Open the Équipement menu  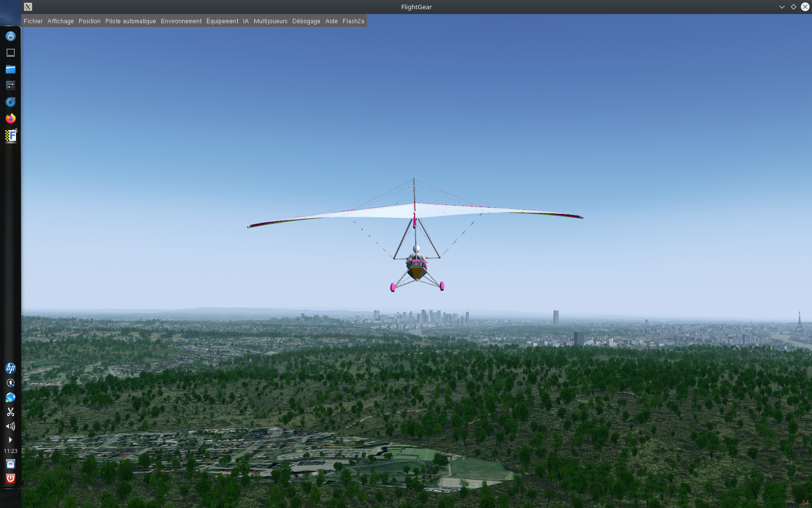pyautogui.click(x=222, y=21)
